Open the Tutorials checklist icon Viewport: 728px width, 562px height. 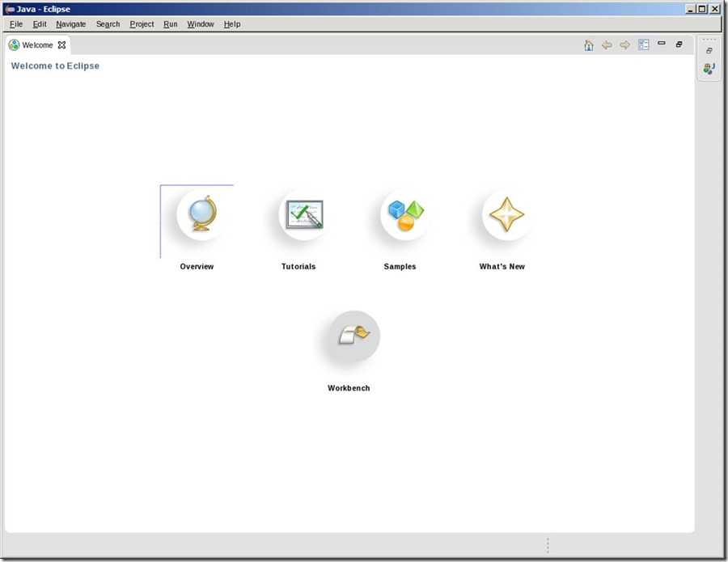click(x=304, y=214)
